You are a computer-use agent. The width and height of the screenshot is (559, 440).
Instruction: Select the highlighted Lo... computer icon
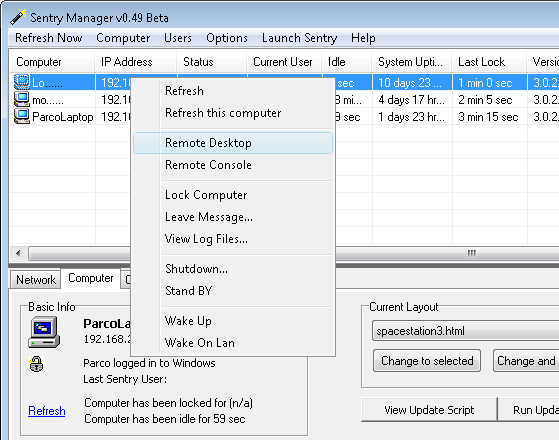22,82
